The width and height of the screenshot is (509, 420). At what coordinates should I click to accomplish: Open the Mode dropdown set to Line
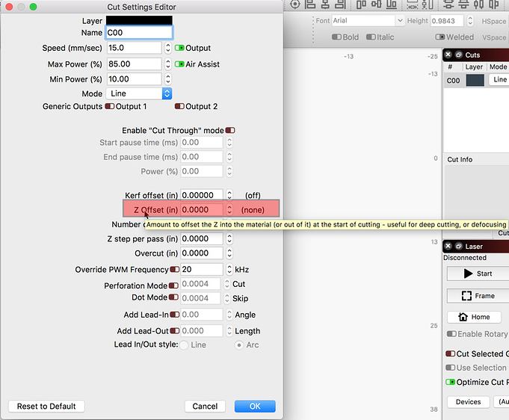click(140, 93)
